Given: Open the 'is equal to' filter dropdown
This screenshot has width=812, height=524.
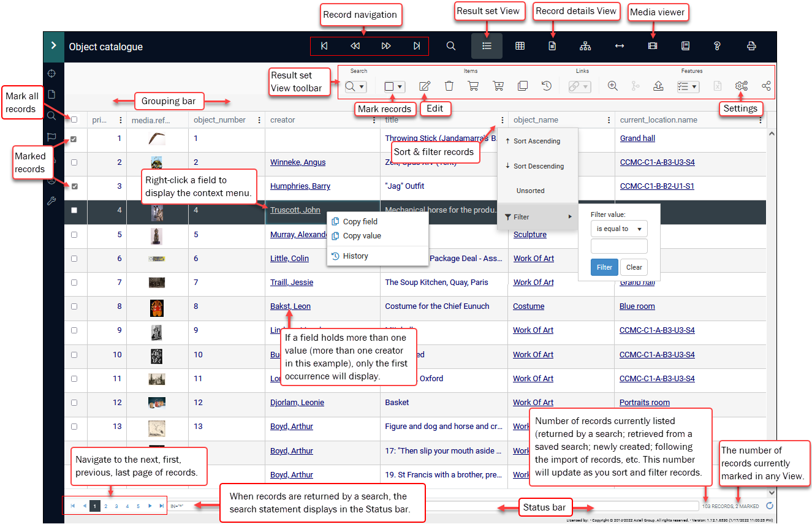Looking at the screenshot, I should coord(619,228).
